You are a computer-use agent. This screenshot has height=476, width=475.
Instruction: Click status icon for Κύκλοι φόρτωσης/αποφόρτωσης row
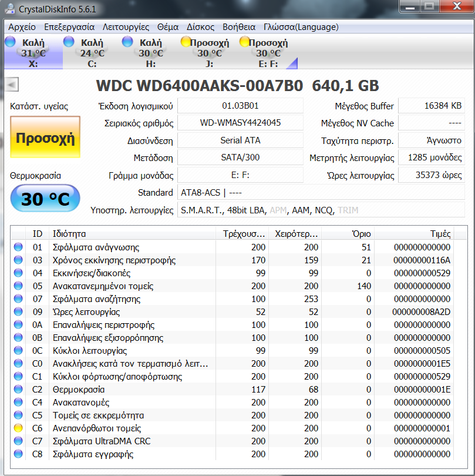[x=18, y=377]
